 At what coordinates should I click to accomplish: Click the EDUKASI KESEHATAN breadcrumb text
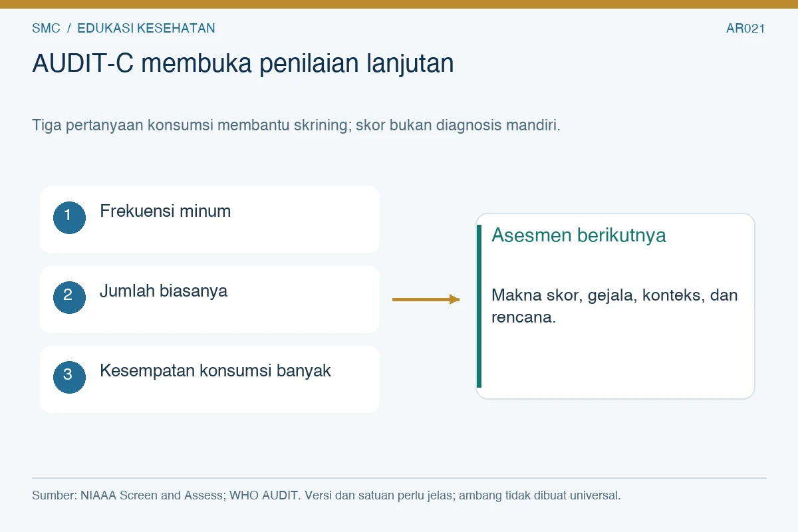tap(146, 29)
